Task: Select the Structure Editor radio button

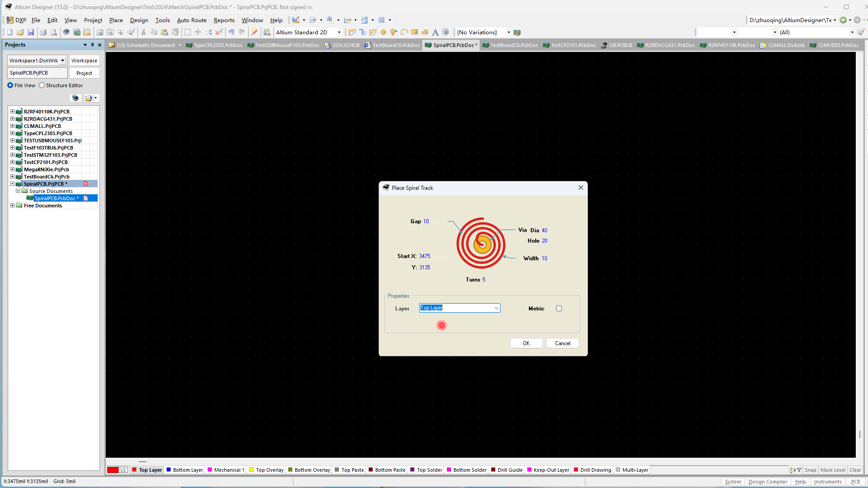Action: click(x=42, y=85)
